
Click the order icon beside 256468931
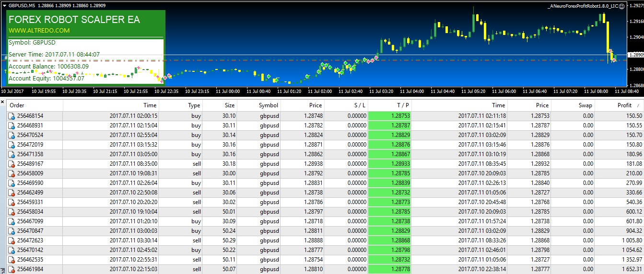(12, 126)
